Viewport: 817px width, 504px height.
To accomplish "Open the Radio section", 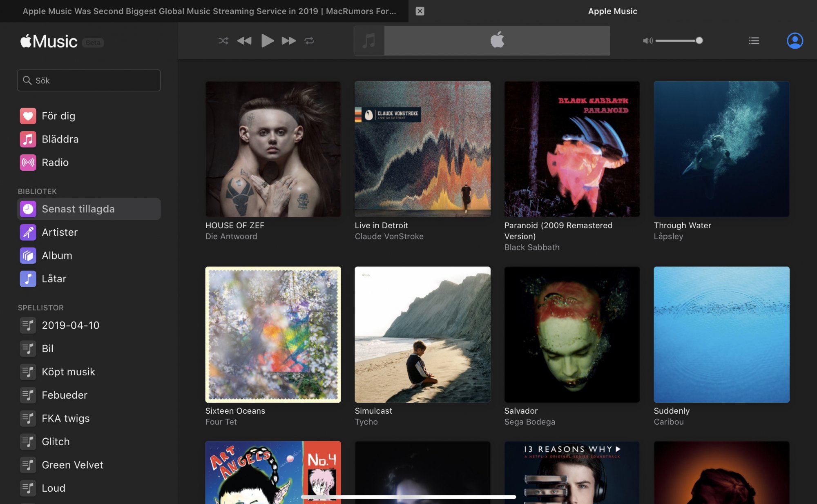I will (89, 163).
